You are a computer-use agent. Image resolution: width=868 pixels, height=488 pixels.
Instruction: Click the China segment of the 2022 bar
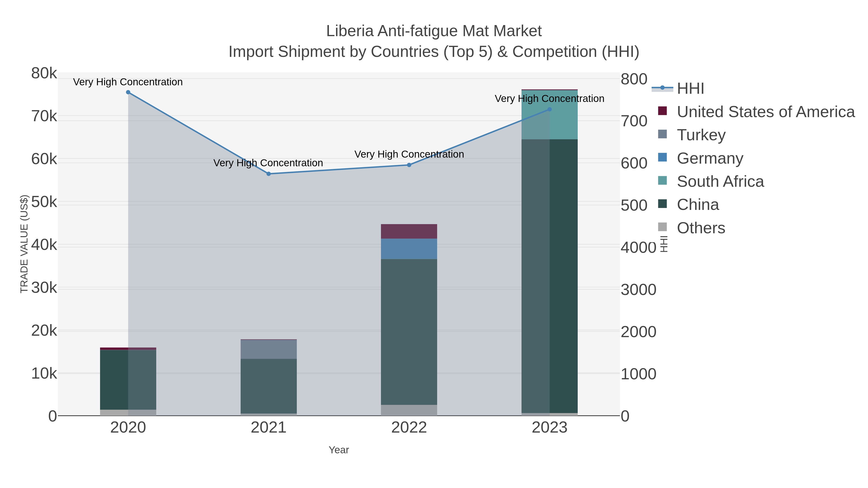pyautogui.click(x=409, y=332)
